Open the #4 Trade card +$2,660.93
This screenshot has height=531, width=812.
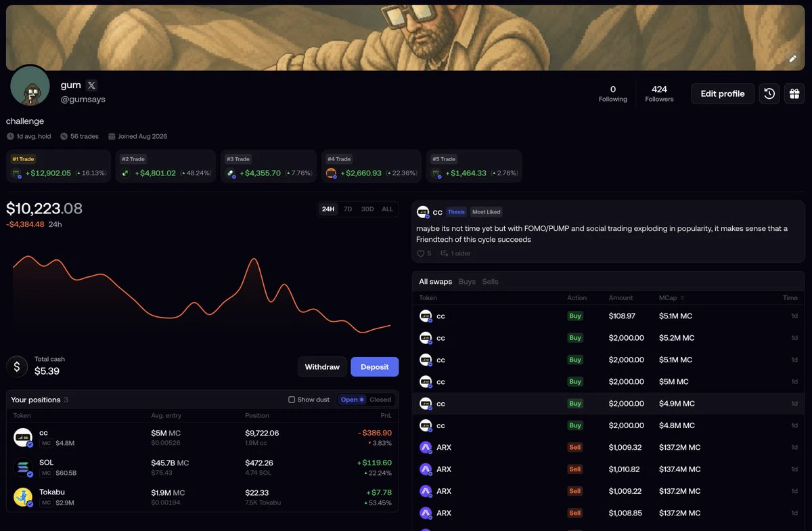(371, 167)
